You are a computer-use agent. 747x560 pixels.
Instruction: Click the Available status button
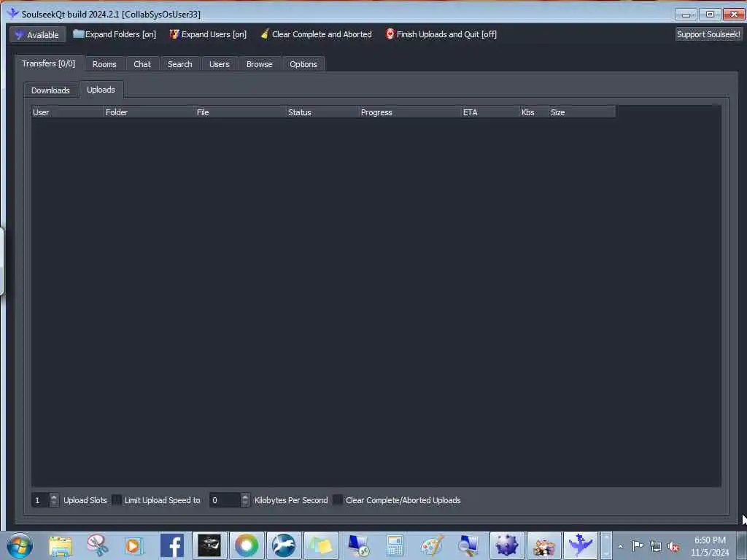tap(38, 34)
